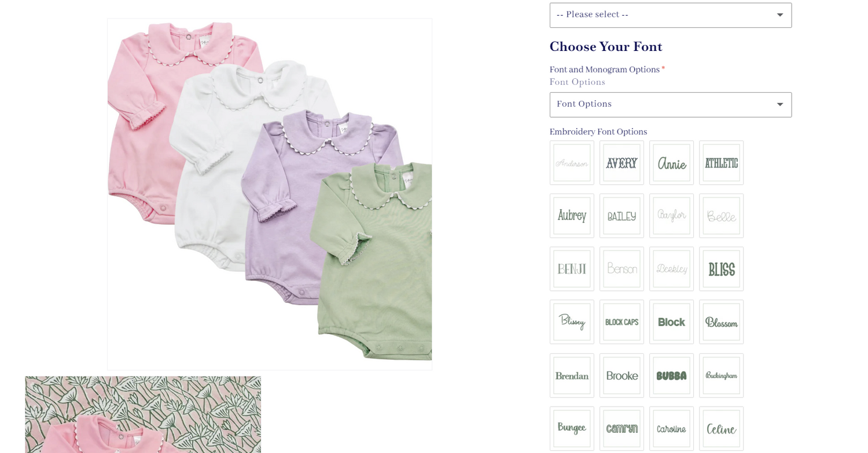Choose the Block Caps font swatch

[621, 322]
